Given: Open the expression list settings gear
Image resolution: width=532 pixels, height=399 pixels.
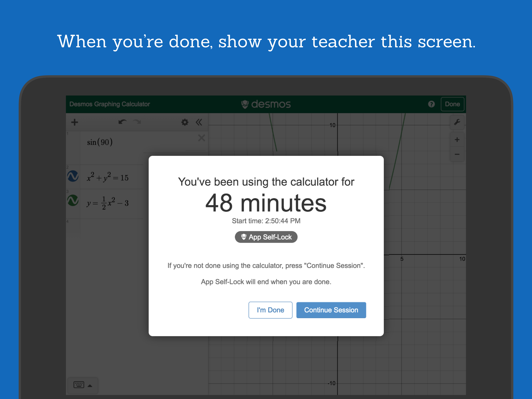Looking at the screenshot, I should tap(185, 122).
